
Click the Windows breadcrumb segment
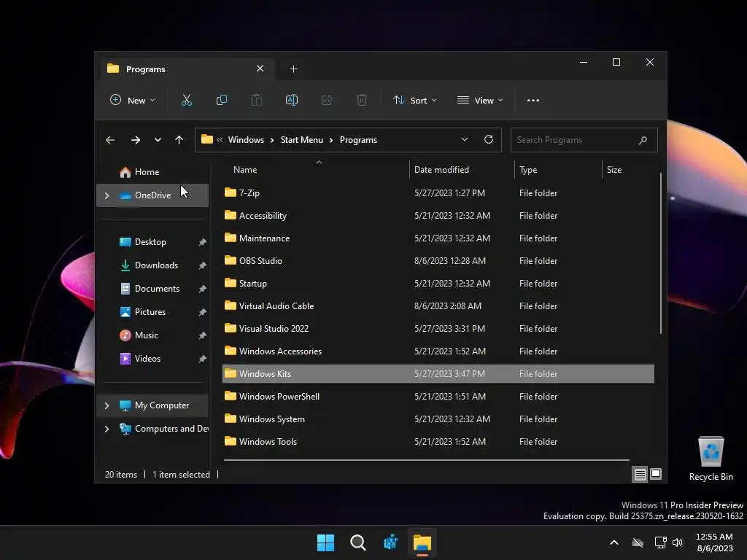(246, 140)
